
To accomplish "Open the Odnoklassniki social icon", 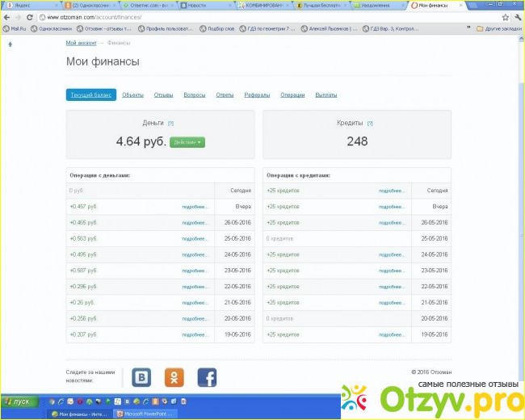I will click(x=174, y=377).
